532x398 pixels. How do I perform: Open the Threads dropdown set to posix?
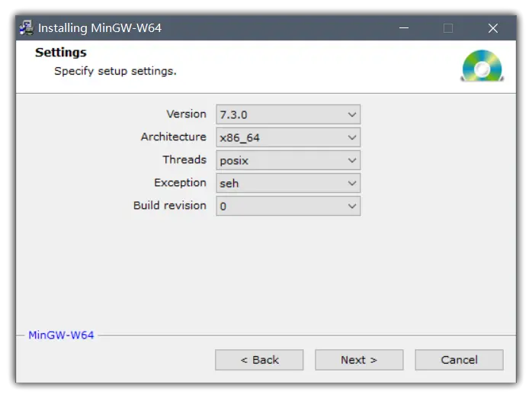tap(288, 160)
